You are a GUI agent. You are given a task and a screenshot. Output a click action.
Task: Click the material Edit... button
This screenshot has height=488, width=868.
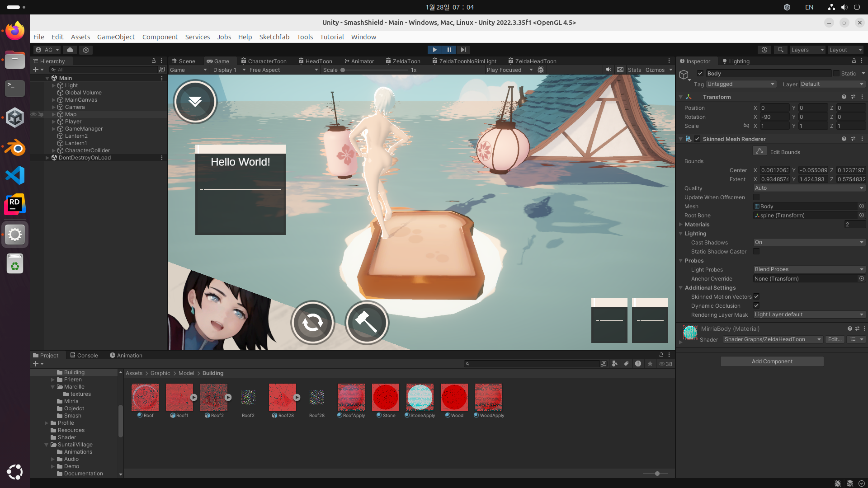click(x=835, y=339)
